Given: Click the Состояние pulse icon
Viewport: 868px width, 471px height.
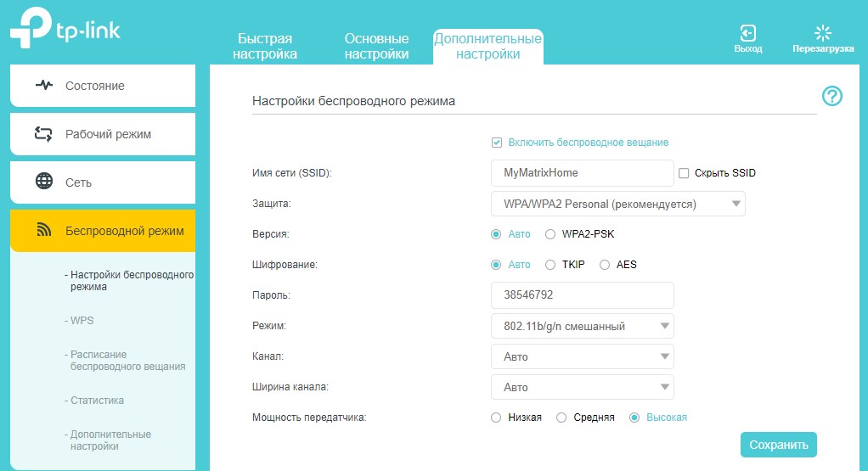Looking at the screenshot, I should click(43, 85).
